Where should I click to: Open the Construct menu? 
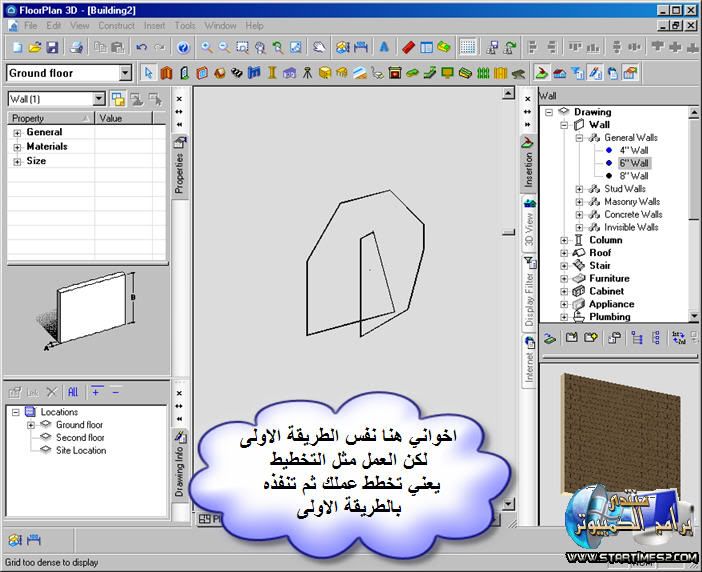coord(116,26)
